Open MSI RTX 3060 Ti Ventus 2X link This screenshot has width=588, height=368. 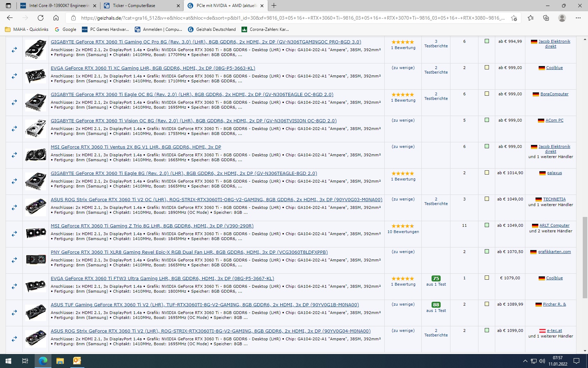136,147
